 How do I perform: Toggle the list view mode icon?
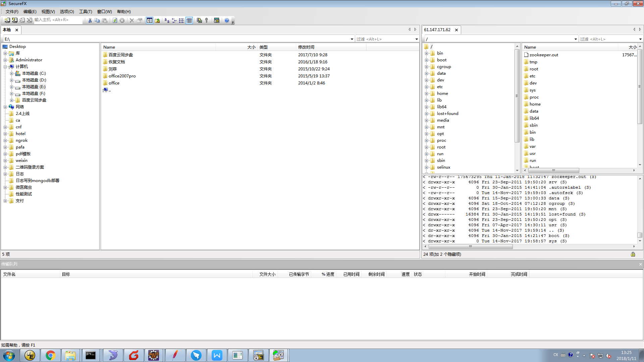click(181, 20)
